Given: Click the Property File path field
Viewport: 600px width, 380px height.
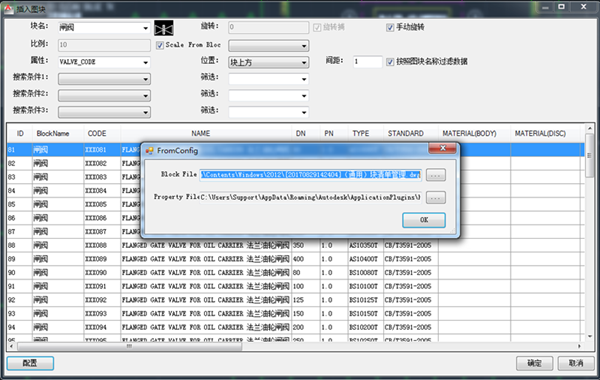Looking at the screenshot, I should [310, 197].
